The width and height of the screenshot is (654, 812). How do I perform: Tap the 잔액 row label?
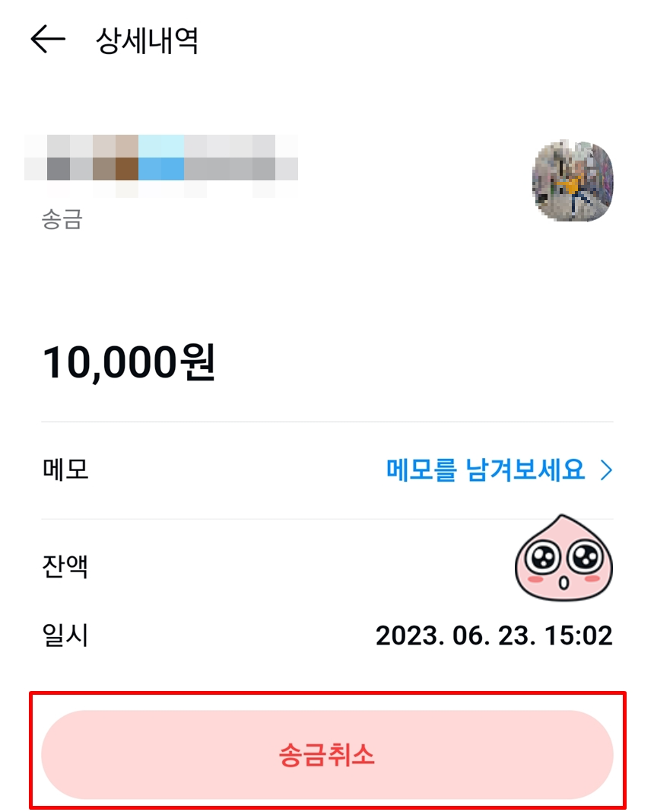(65, 566)
